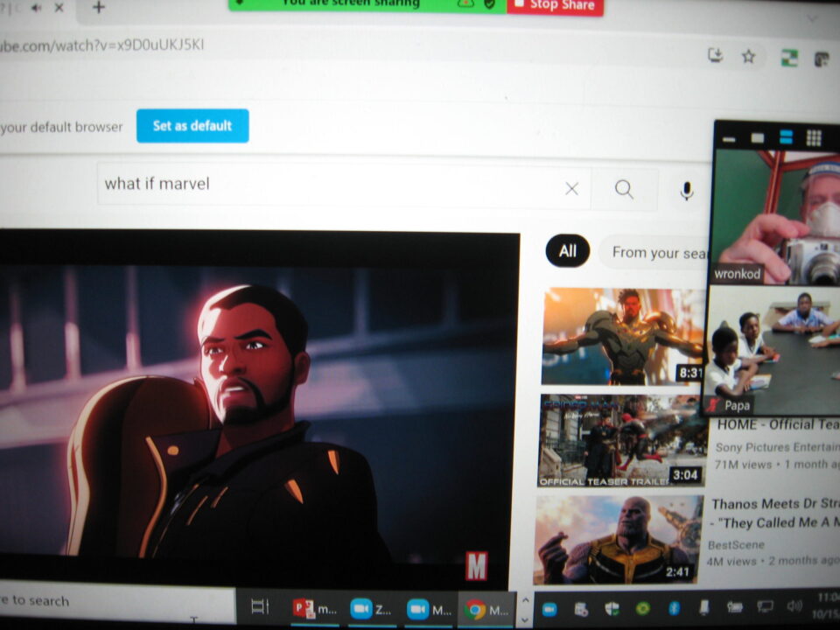840x630 pixels.
Task: Switch Zoom panel to two-video stacked view
Action: click(786, 137)
